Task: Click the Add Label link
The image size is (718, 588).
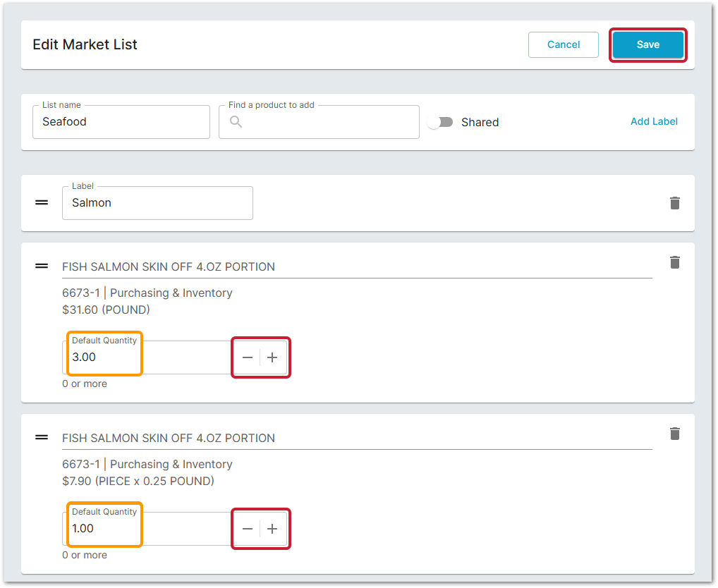Action: click(x=654, y=121)
